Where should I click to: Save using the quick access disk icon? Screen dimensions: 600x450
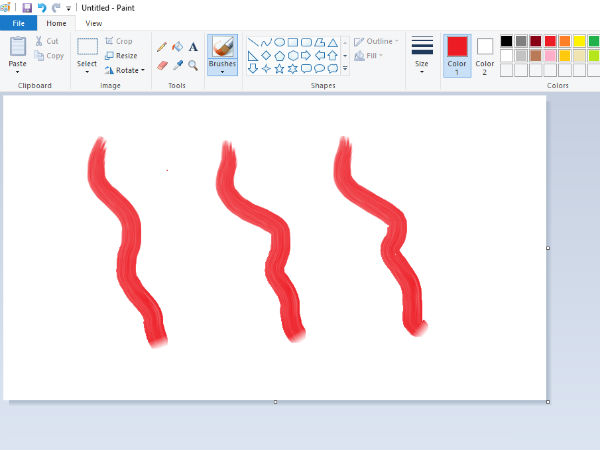tap(27, 7)
